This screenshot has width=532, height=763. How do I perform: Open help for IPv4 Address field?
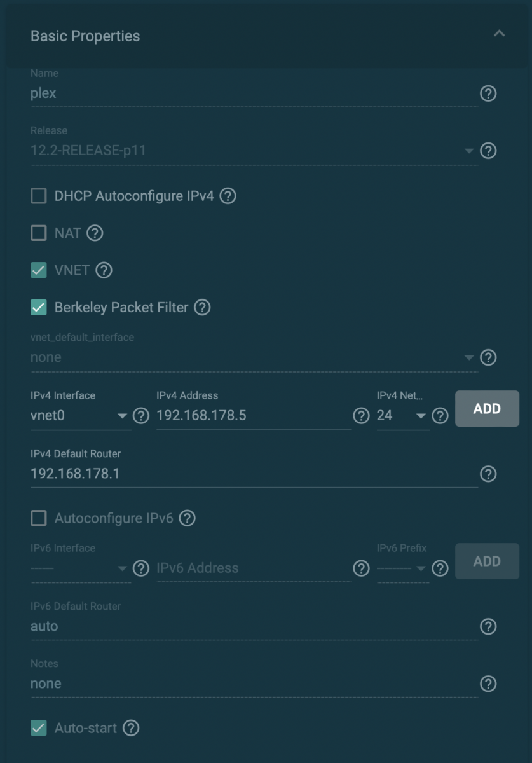pos(361,416)
